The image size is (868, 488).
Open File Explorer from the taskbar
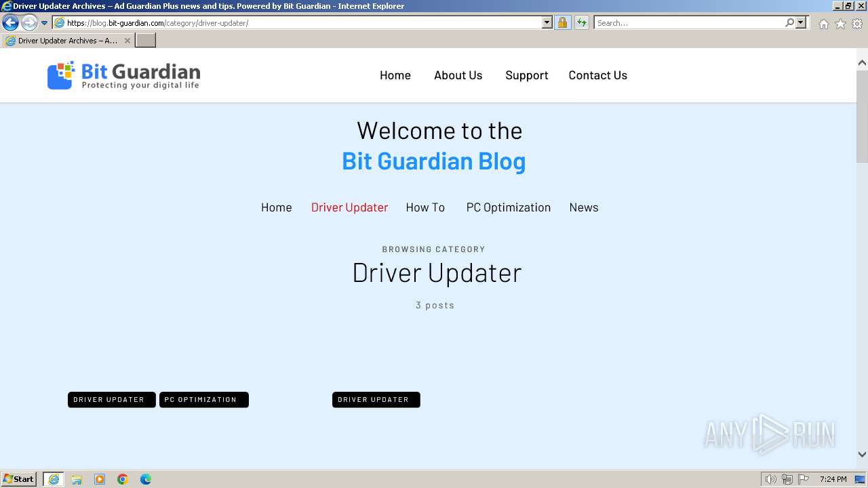pos(77,479)
